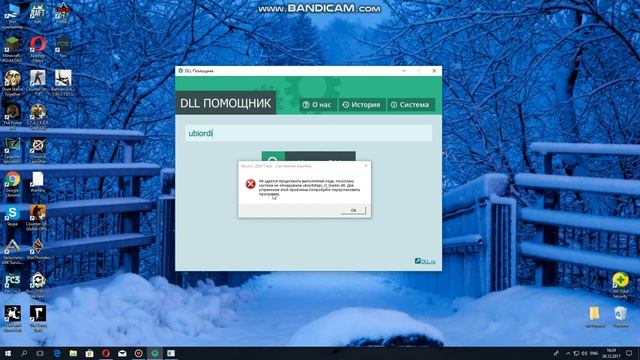Launch WarThunder desktop shortcut
Screen dimensions: 640x360
click(38, 250)
